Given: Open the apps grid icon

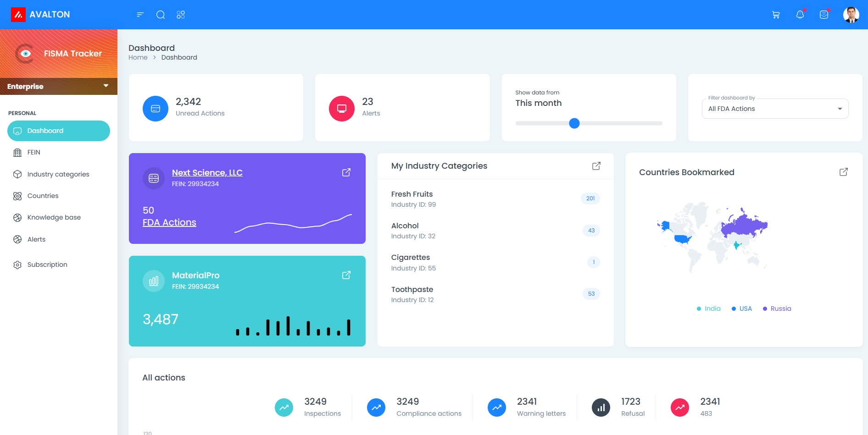Looking at the screenshot, I should [x=181, y=15].
